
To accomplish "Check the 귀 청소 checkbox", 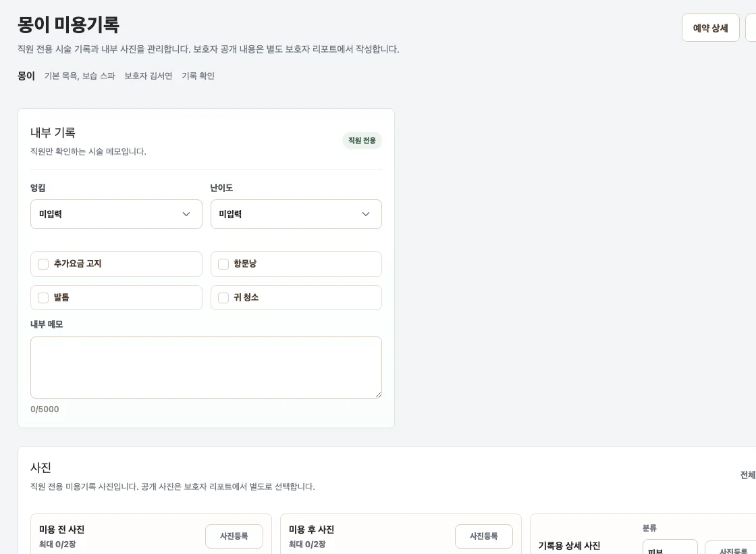I will pyautogui.click(x=223, y=298).
